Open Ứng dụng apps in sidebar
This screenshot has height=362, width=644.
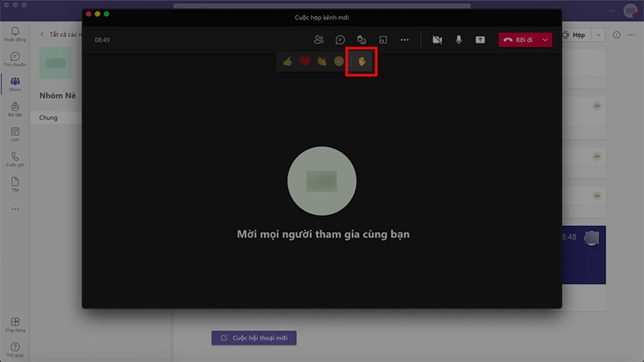(15, 324)
